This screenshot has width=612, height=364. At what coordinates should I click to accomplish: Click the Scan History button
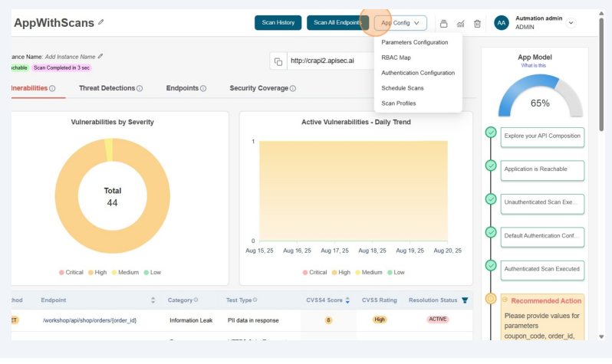point(278,23)
